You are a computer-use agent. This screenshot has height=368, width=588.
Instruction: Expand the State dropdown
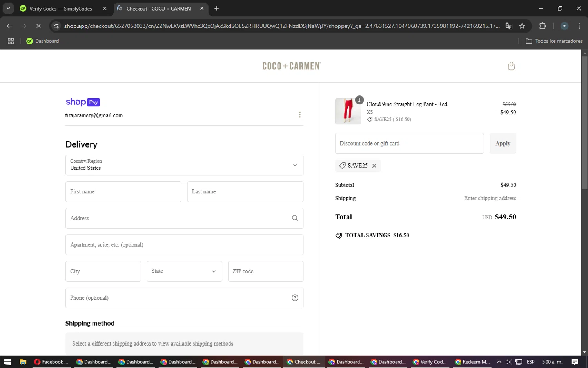(x=184, y=271)
